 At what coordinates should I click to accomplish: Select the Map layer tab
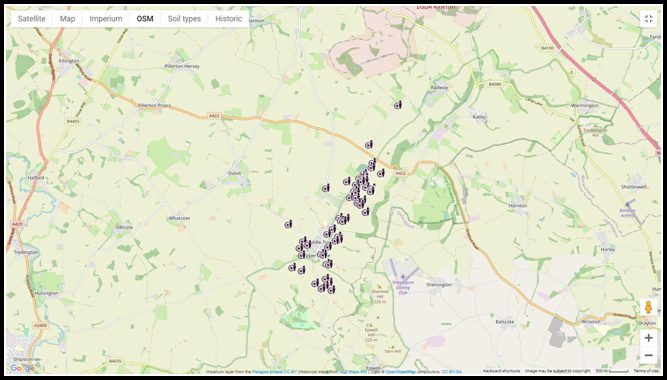[x=67, y=19]
